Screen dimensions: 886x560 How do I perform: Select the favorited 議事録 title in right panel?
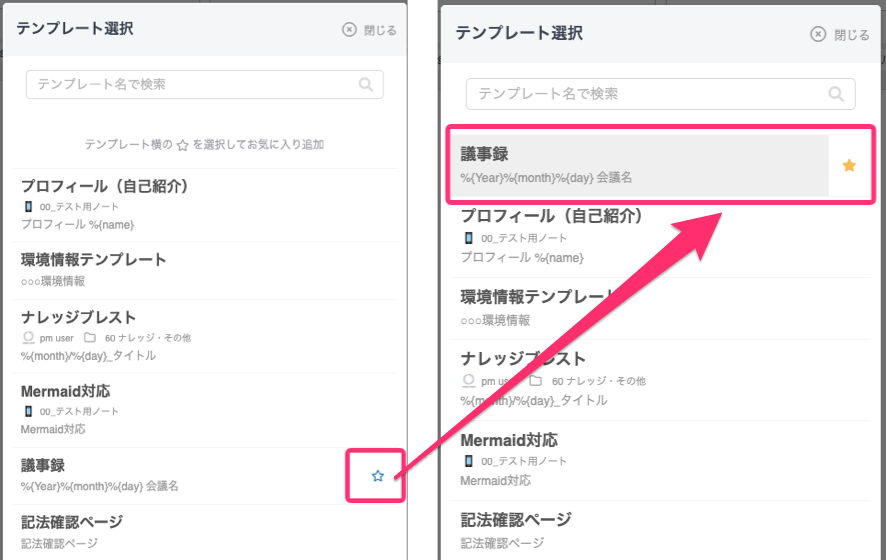pos(484,153)
